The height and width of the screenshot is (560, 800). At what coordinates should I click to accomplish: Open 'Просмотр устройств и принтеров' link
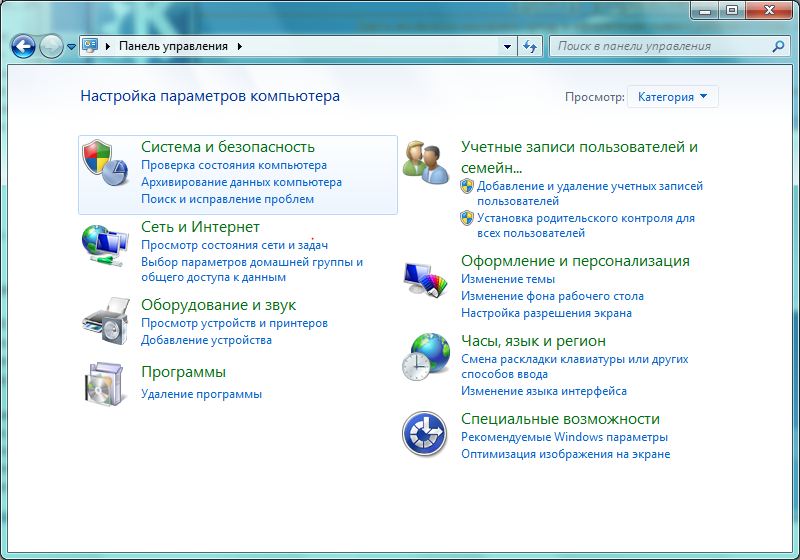point(234,323)
